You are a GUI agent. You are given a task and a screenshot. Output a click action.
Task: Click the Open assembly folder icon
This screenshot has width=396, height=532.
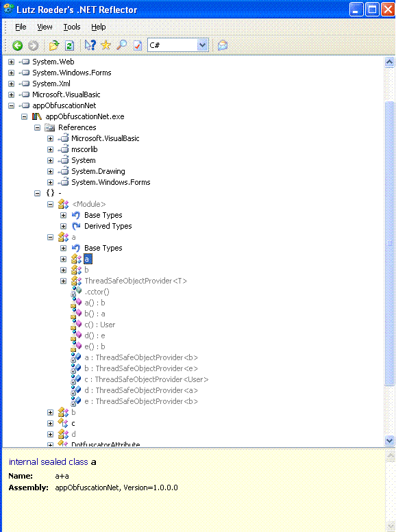point(53,45)
